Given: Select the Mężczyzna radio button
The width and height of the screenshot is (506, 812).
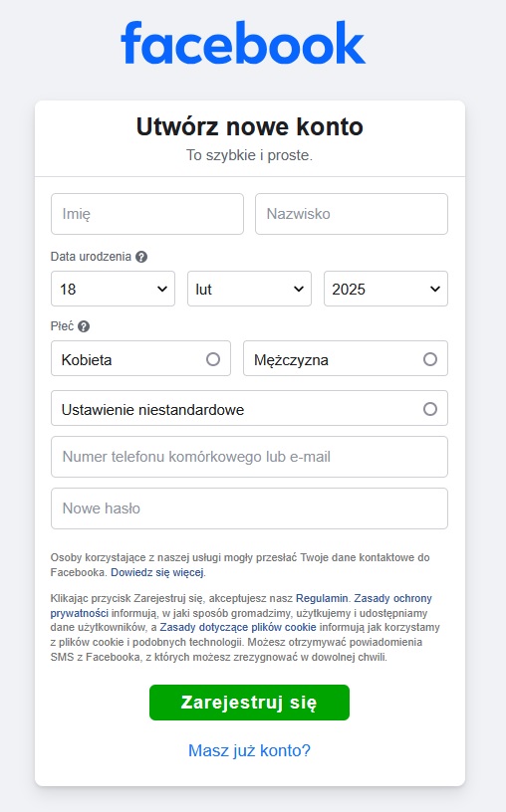Looking at the screenshot, I should (x=429, y=359).
